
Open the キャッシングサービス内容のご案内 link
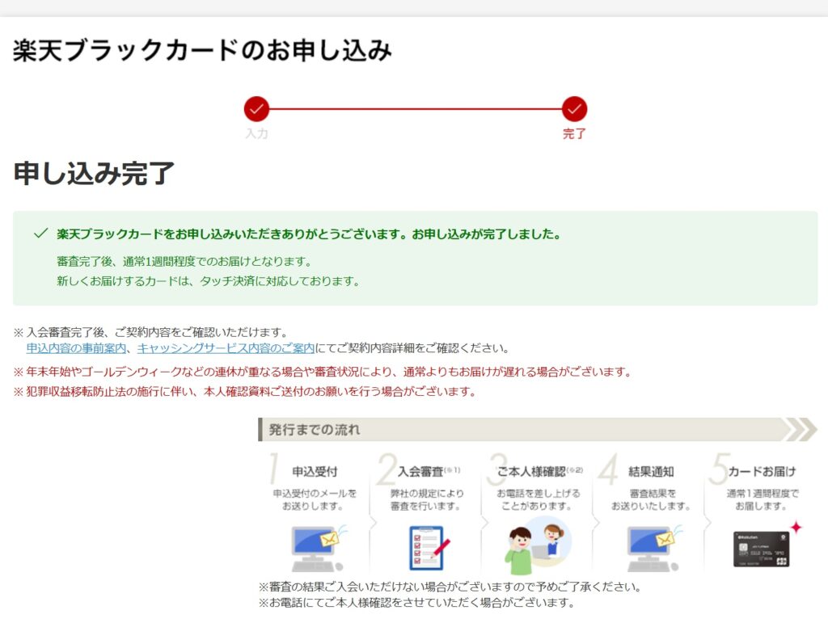(226, 348)
